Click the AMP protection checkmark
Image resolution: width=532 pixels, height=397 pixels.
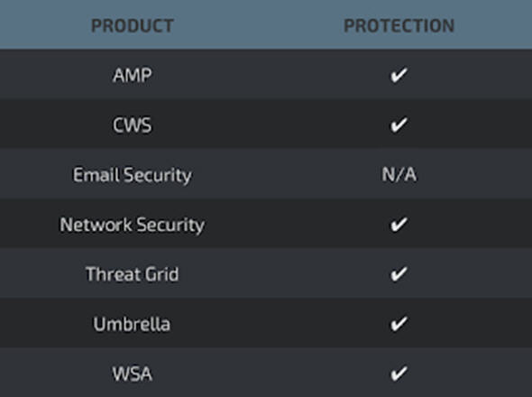(399, 75)
